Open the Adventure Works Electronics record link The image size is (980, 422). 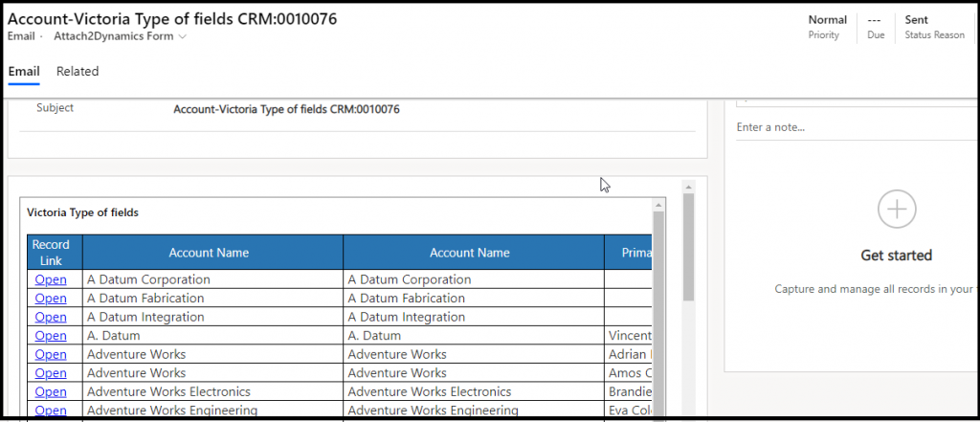click(51, 392)
